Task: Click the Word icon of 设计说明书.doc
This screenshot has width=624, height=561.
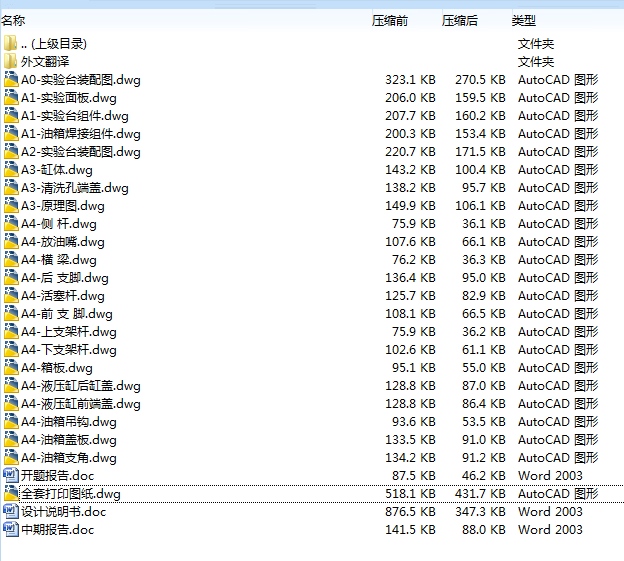Action: (x=11, y=511)
